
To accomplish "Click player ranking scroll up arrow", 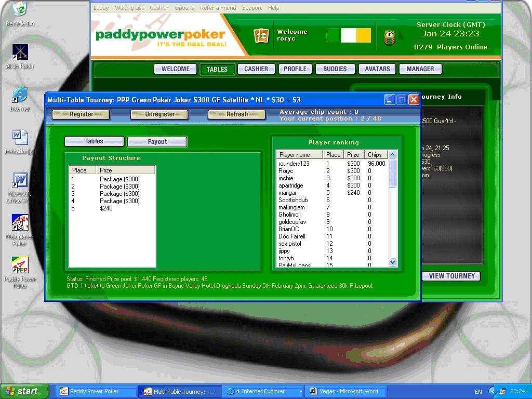I will pyautogui.click(x=393, y=155).
